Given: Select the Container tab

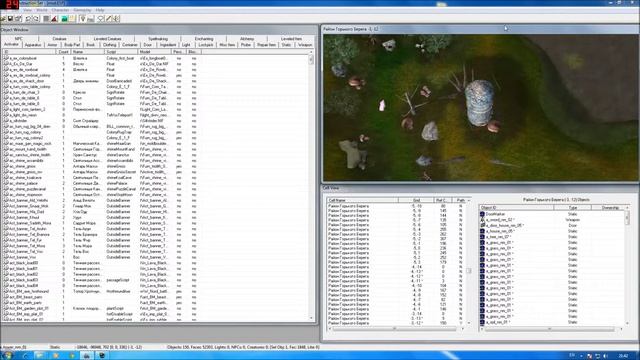Looking at the screenshot, I should point(130,45).
